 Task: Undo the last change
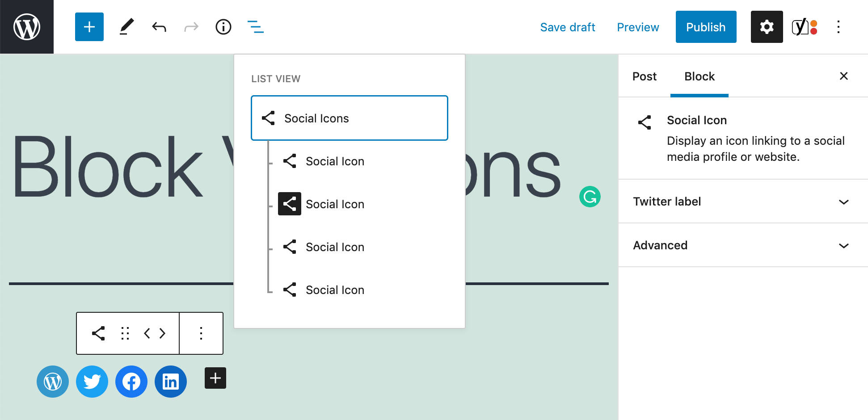tap(159, 27)
